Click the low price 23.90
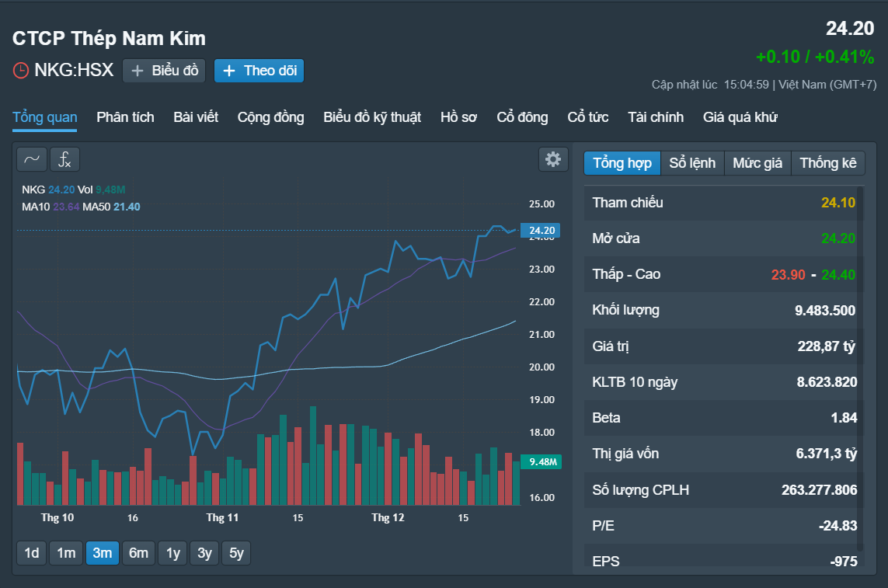 [788, 275]
